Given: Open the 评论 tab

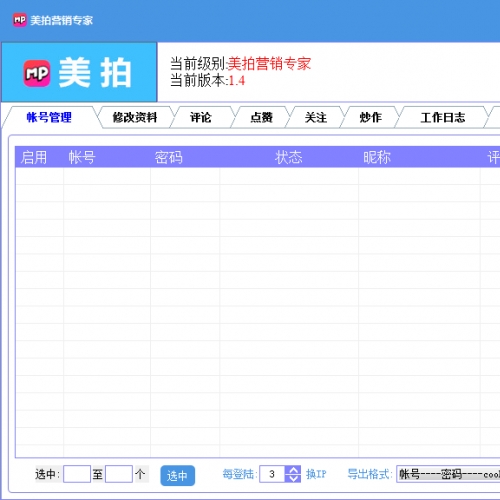Looking at the screenshot, I should [201, 117].
